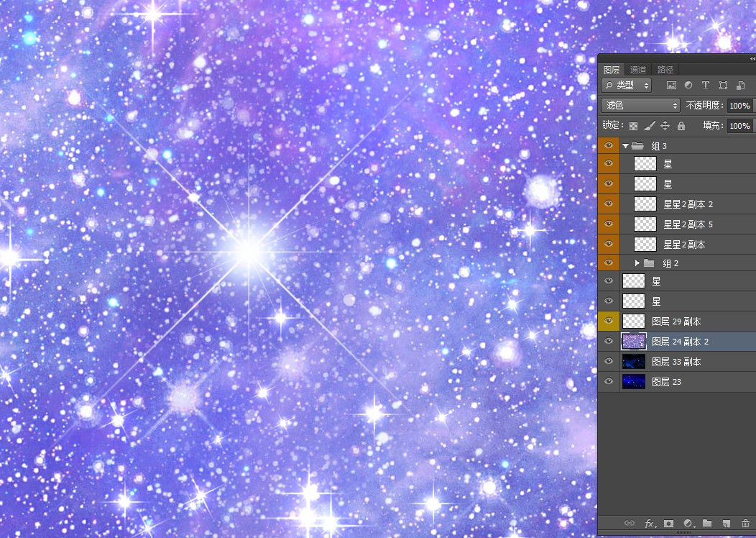The width and height of the screenshot is (756, 538).
Task: Select the 图层 33 副本 layer name
Action: 676,362
